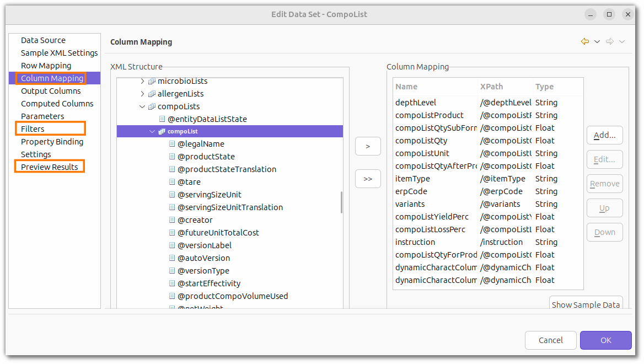Expand the microbioLists node
The height and width of the screenshot is (364, 644).
[142, 81]
